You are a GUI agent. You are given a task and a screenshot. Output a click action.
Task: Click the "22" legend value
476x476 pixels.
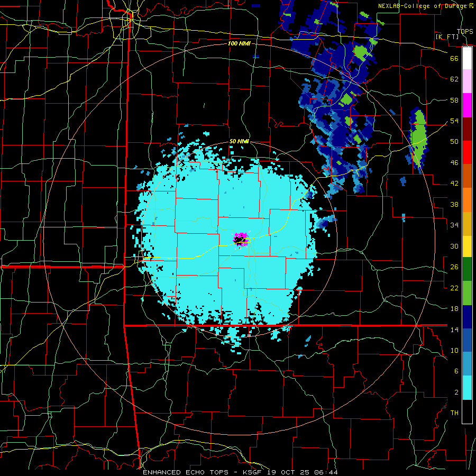pos(454,288)
